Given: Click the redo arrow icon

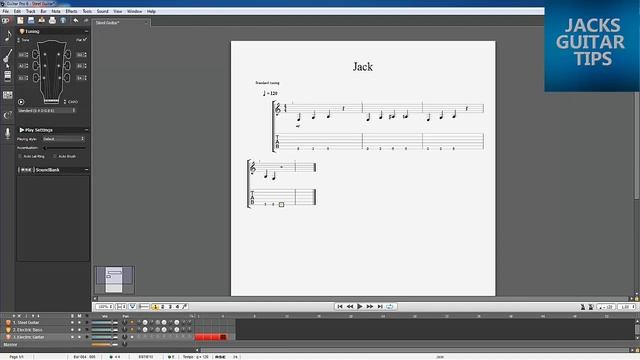Looking at the screenshot, I should pos(86,20).
